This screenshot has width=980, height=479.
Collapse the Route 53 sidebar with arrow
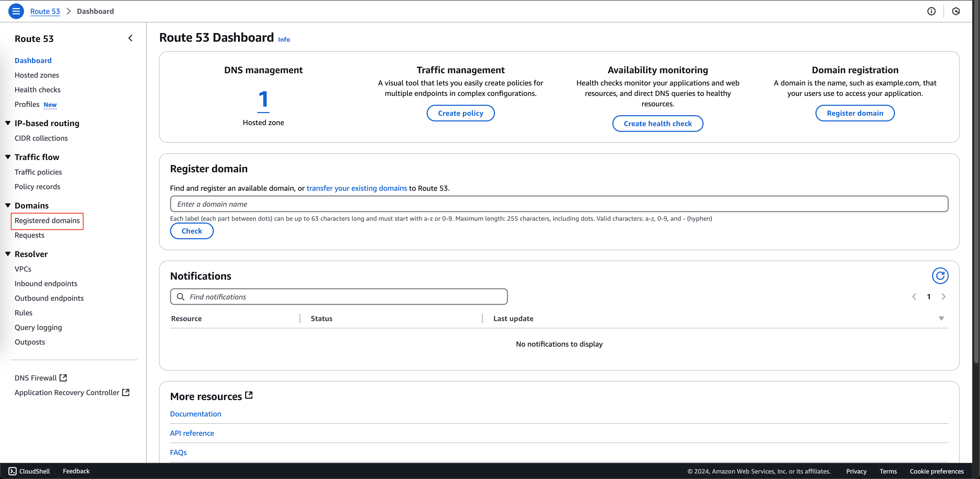click(x=130, y=38)
